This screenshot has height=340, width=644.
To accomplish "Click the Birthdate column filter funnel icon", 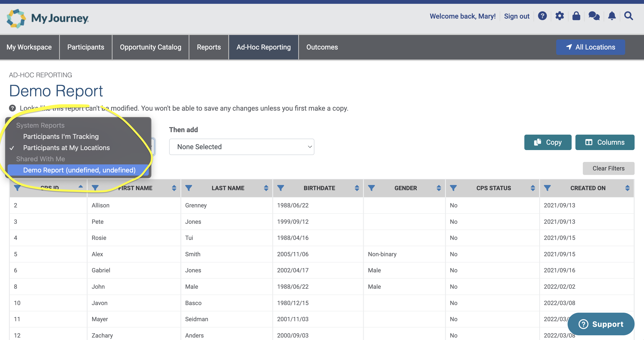I will [281, 188].
